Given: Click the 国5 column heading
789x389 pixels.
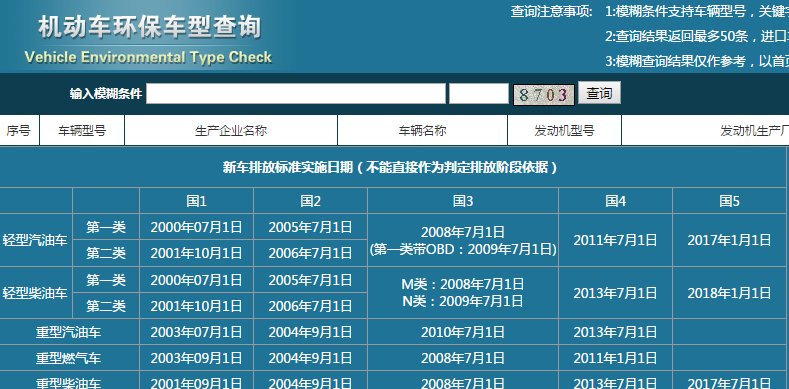Looking at the screenshot, I should (x=730, y=201).
